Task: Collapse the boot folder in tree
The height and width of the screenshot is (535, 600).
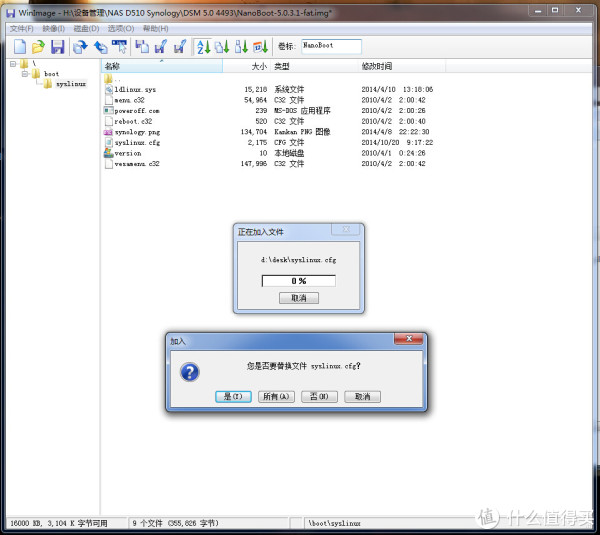Action: 24,74
